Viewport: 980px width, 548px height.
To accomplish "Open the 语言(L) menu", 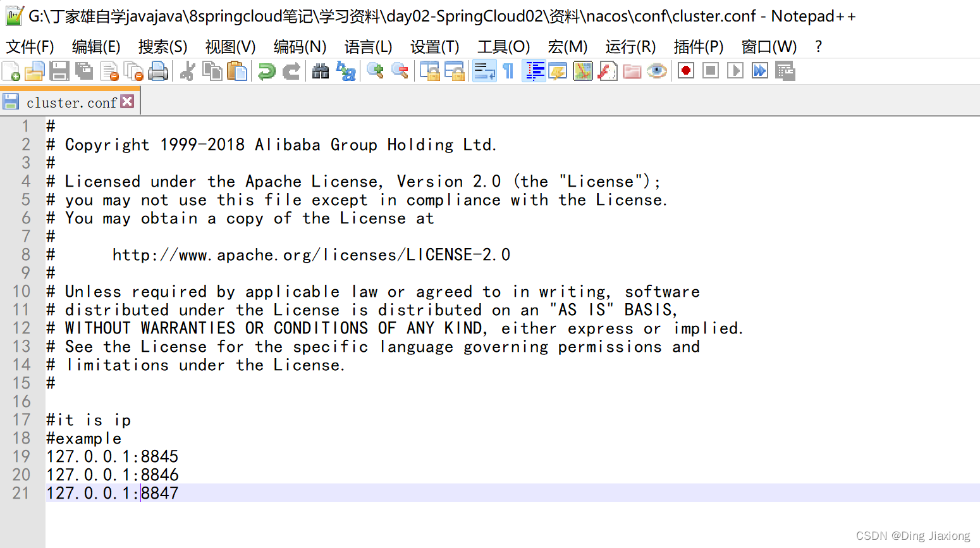I will (369, 47).
